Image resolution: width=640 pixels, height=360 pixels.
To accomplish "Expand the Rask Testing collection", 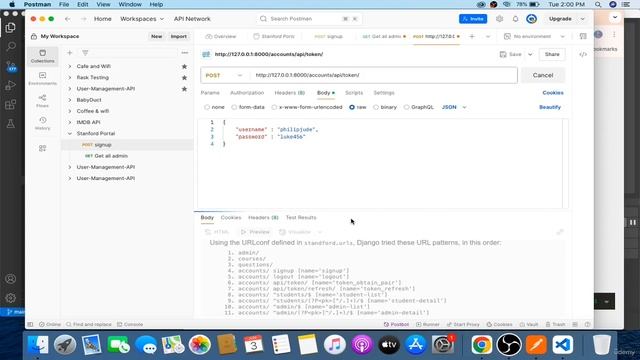I will coord(70,78).
